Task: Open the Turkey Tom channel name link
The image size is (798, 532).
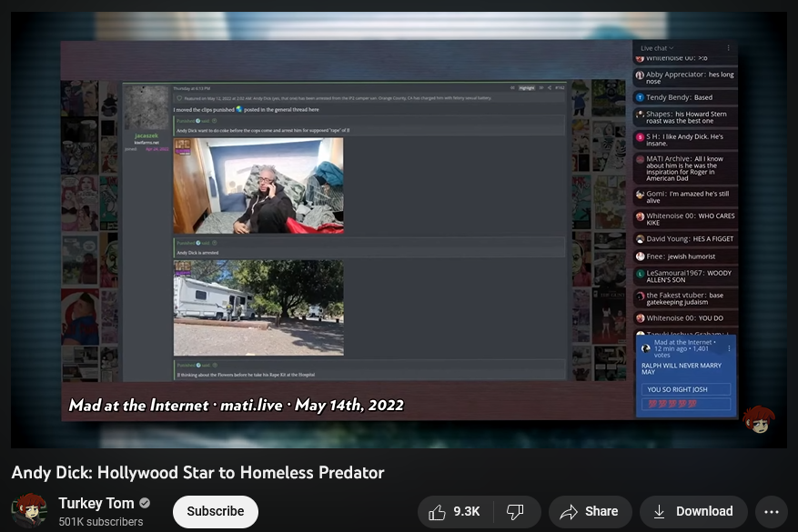Action: click(x=96, y=503)
